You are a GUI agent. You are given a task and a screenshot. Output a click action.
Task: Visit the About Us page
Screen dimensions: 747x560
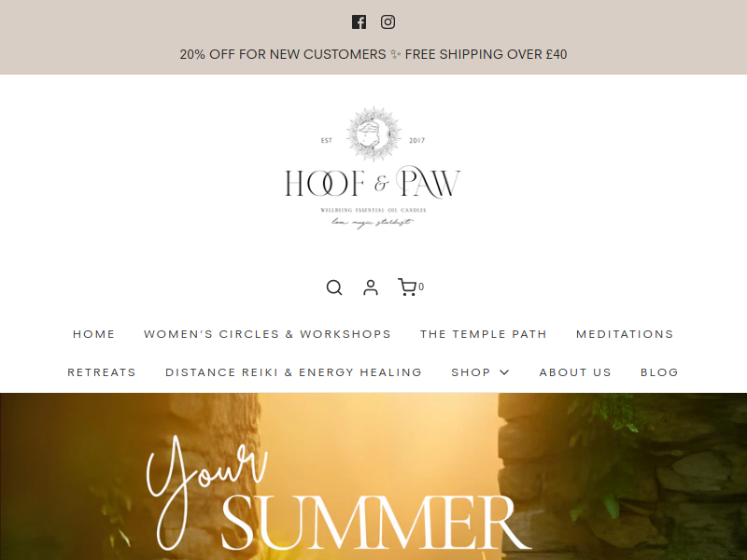pyautogui.click(x=575, y=372)
